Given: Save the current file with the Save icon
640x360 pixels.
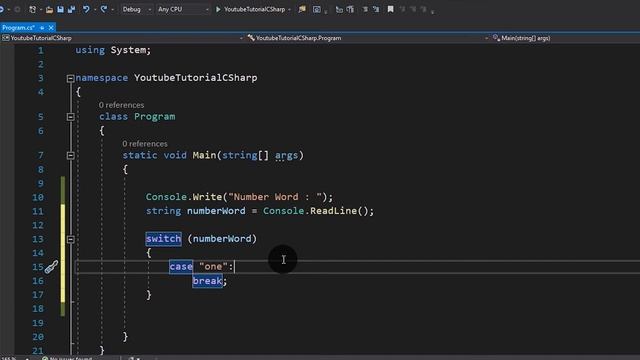Looking at the screenshot, I should (x=60, y=9).
